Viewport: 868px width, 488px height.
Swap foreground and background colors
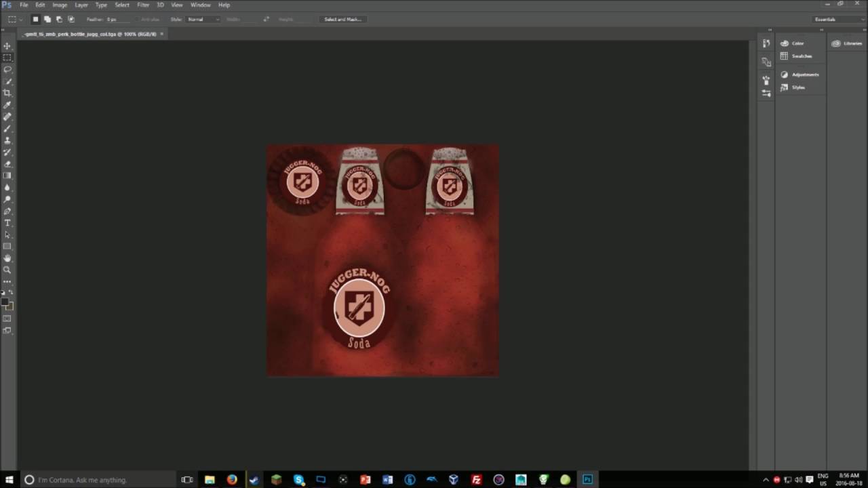pyautogui.click(x=11, y=292)
